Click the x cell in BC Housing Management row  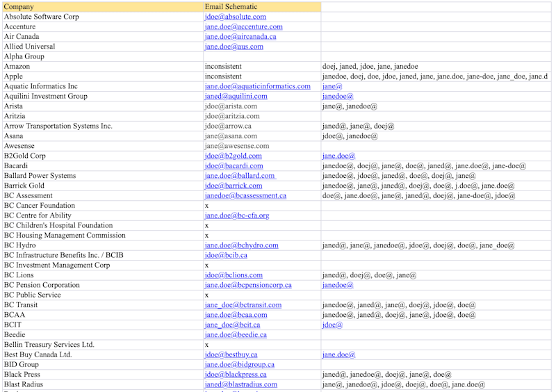263,235
